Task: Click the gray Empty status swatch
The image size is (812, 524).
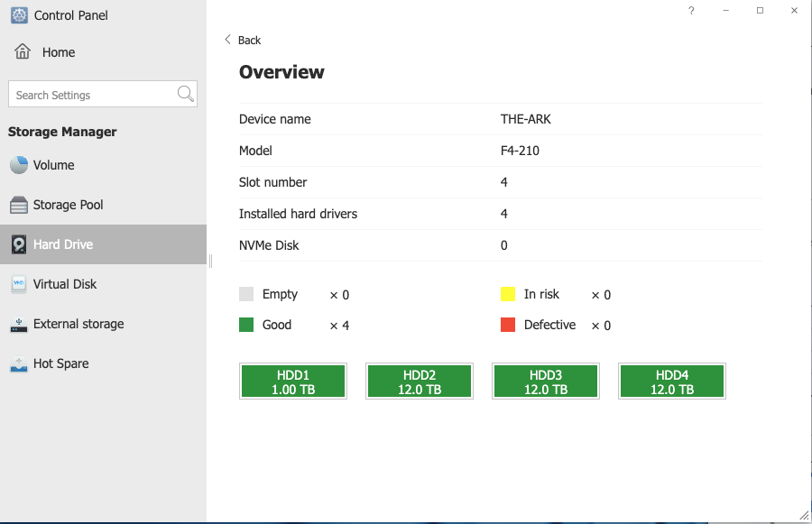Action: tap(246, 294)
